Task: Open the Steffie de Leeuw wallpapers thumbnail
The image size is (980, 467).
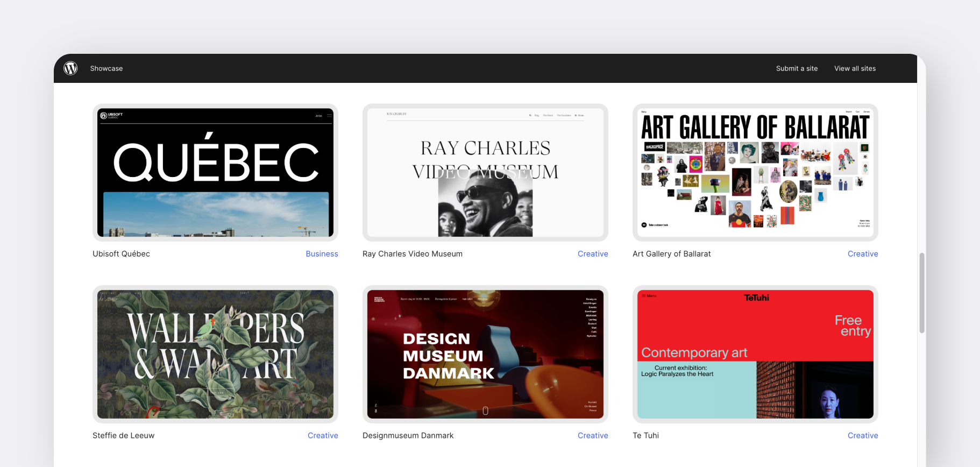Action: pyautogui.click(x=215, y=354)
